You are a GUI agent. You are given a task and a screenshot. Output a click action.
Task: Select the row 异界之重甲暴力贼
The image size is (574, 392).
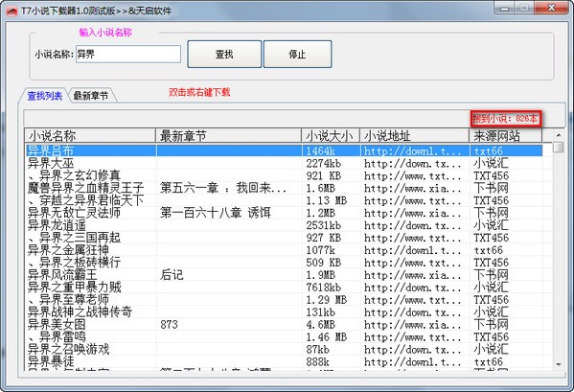point(284,288)
